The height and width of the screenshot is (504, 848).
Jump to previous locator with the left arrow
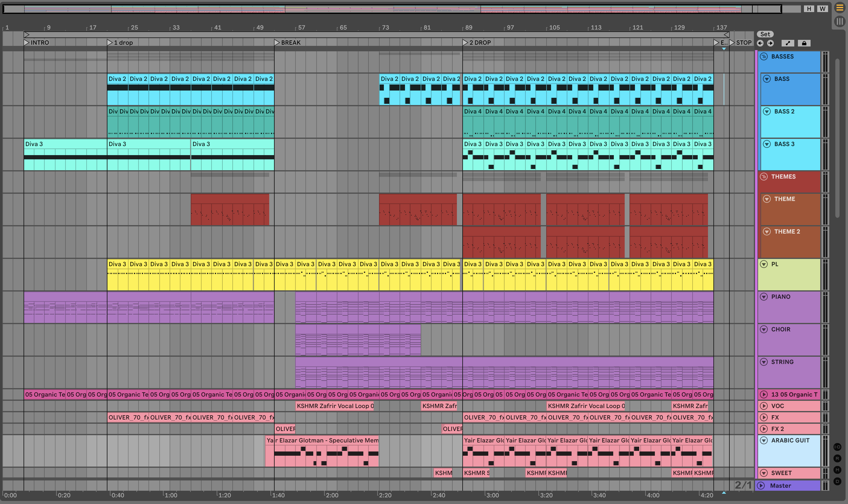tap(760, 43)
